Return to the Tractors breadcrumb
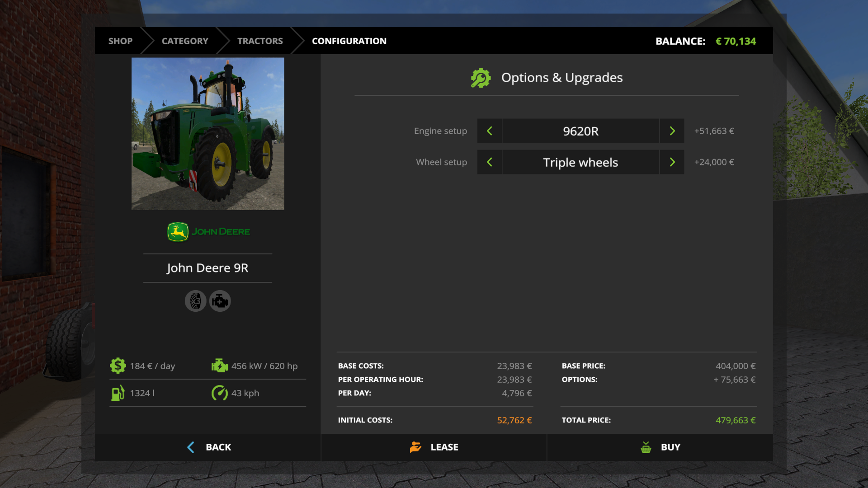868x488 pixels. (x=260, y=41)
